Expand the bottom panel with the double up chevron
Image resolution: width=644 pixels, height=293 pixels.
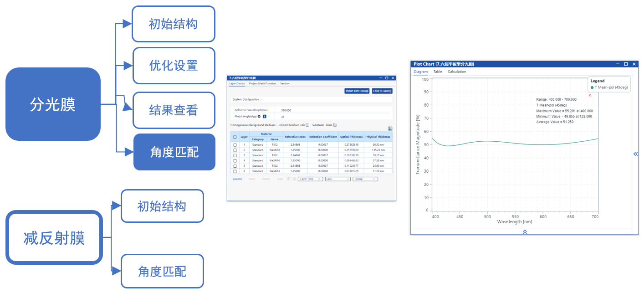click(525, 231)
